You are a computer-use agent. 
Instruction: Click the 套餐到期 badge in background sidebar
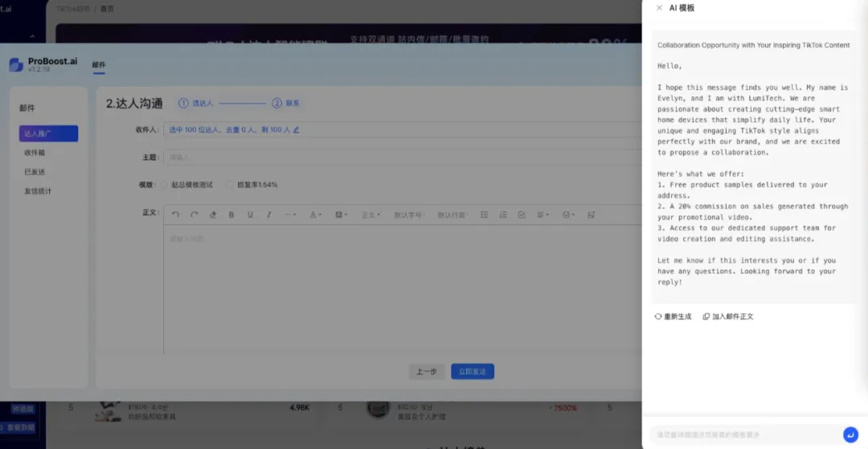coord(18,427)
